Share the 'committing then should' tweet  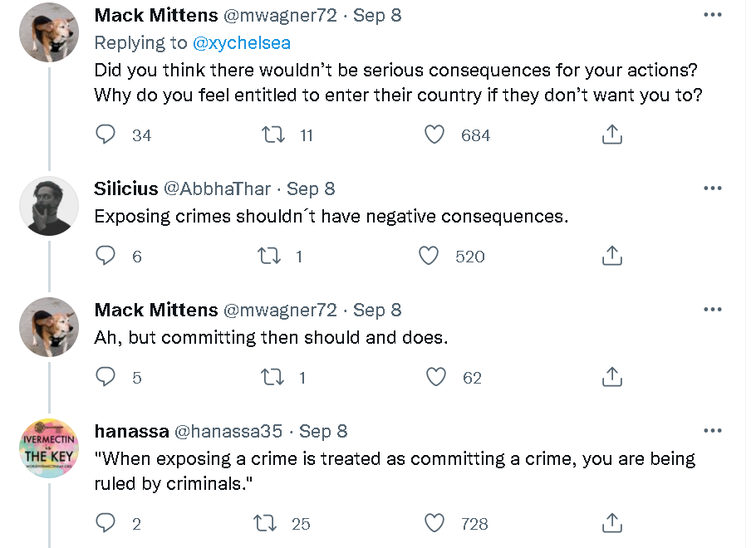coord(611,377)
